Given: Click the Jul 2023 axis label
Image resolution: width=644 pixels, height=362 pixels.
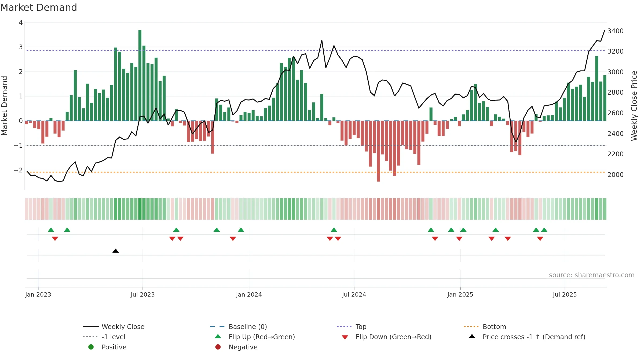Looking at the screenshot, I should (143, 294).
